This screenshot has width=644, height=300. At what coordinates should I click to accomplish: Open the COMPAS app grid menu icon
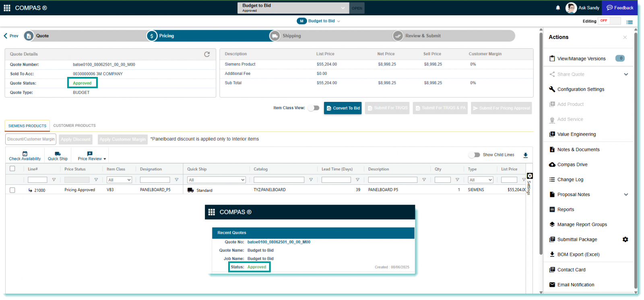tap(7, 8)
